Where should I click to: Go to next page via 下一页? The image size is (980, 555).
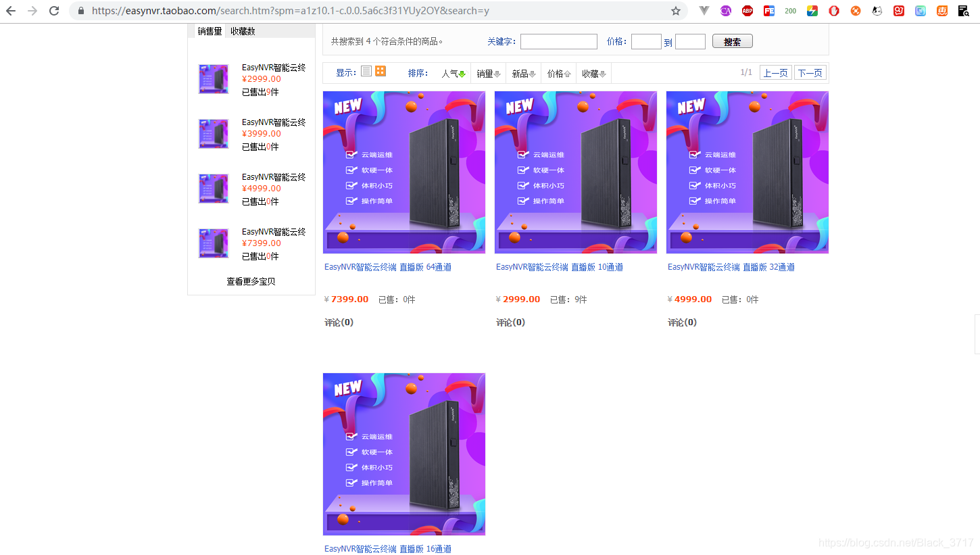[x=810, y=73]
